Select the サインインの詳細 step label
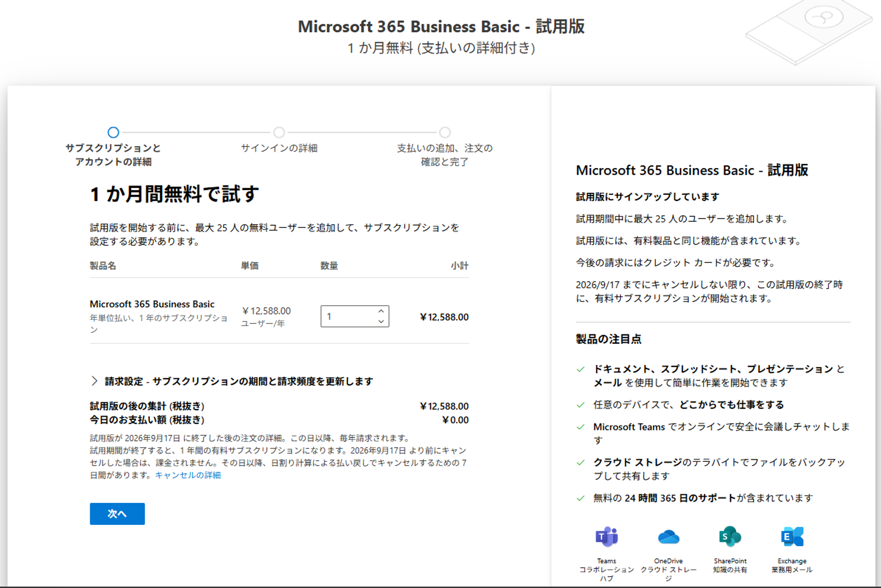The image size is (881, 588). coord(279,148)
